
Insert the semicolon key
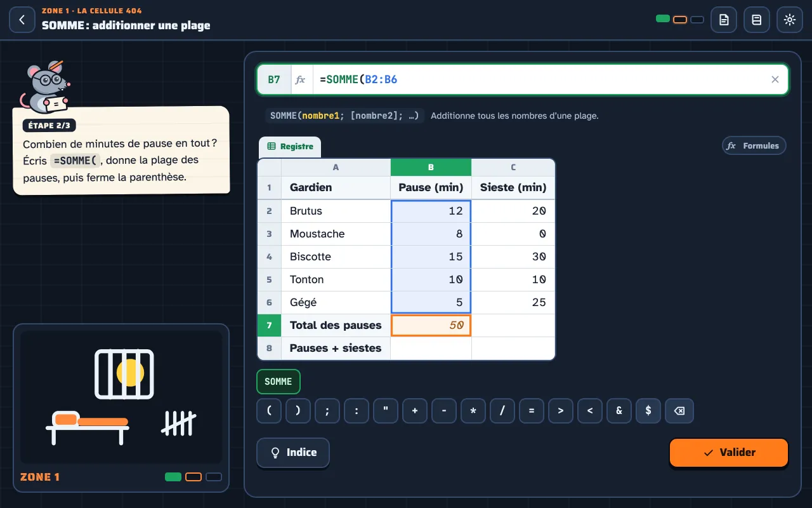point(327,411)
